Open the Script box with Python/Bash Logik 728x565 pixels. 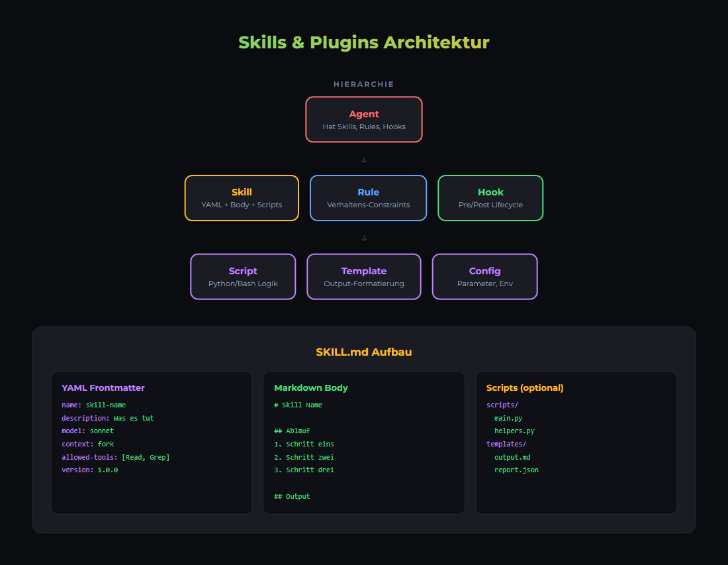[243, 277]
